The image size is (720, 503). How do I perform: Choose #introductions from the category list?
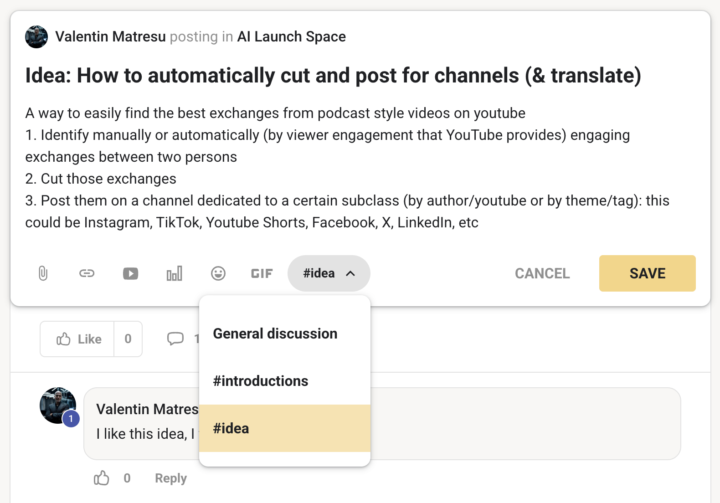[x=285, y=381]
